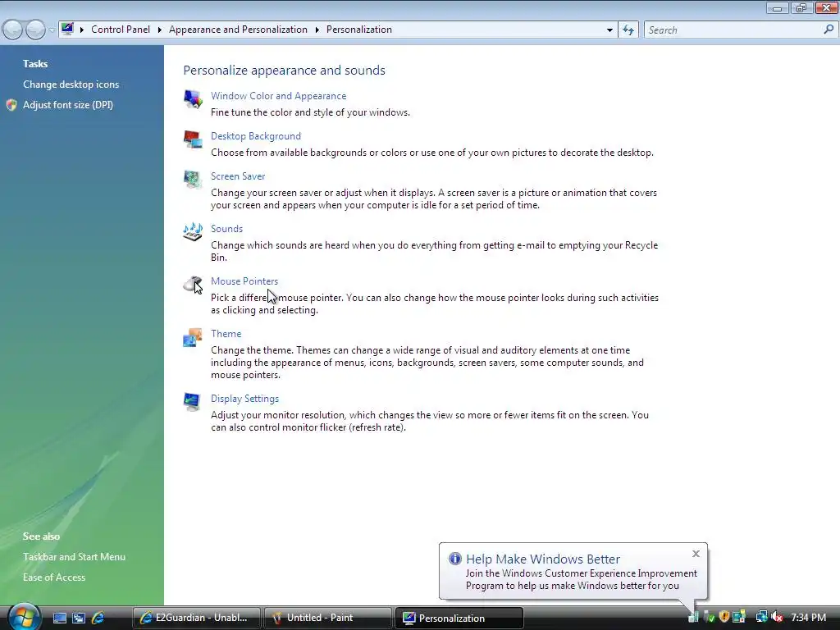Switch to E2Guardian taskbar window

coord(196,618)
